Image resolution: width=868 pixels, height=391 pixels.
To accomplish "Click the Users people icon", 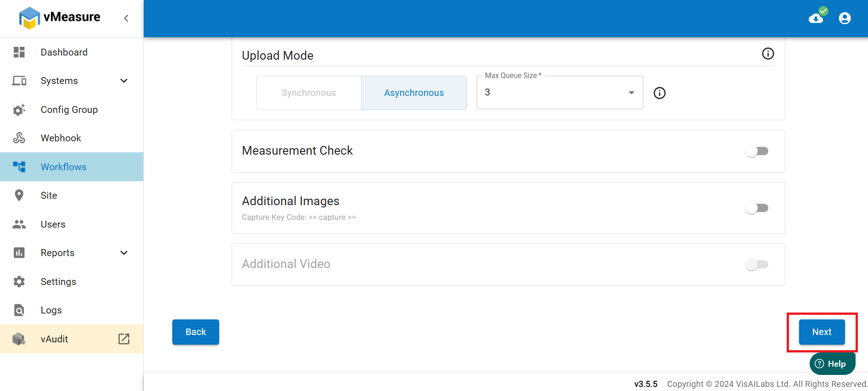I will (x=19, y=224).
